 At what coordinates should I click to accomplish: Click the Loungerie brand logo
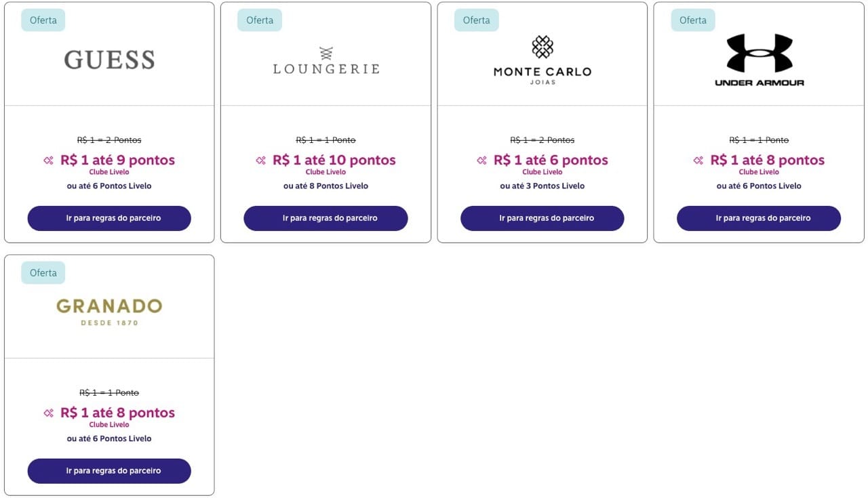pos(326,60)
